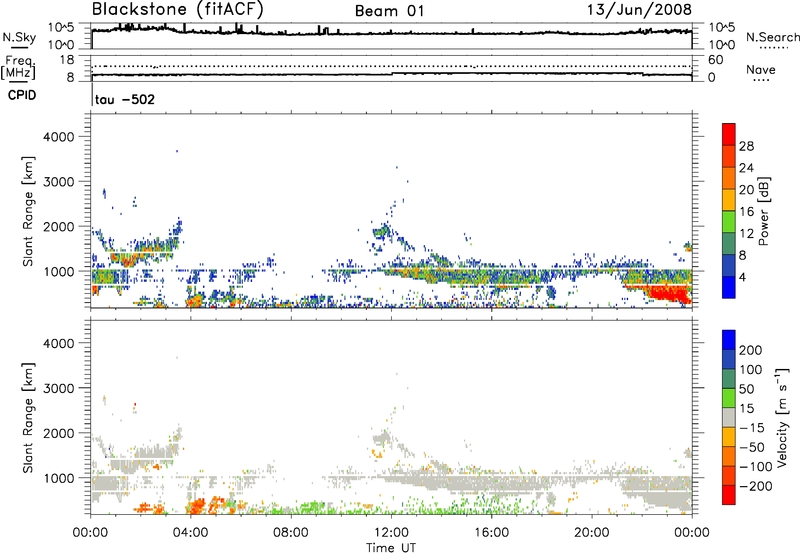Click the "Blackstone (fitACF)" plot title
Viewport: 800px width, 554px height.
178,9
